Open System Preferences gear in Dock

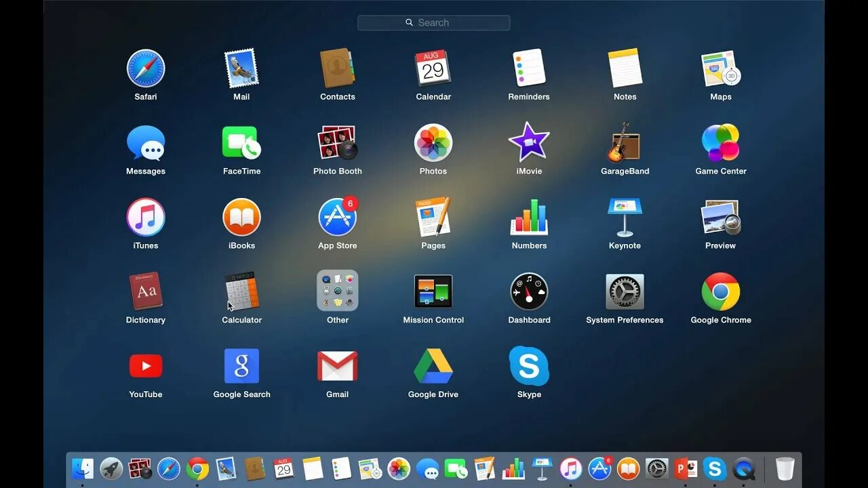657,468
